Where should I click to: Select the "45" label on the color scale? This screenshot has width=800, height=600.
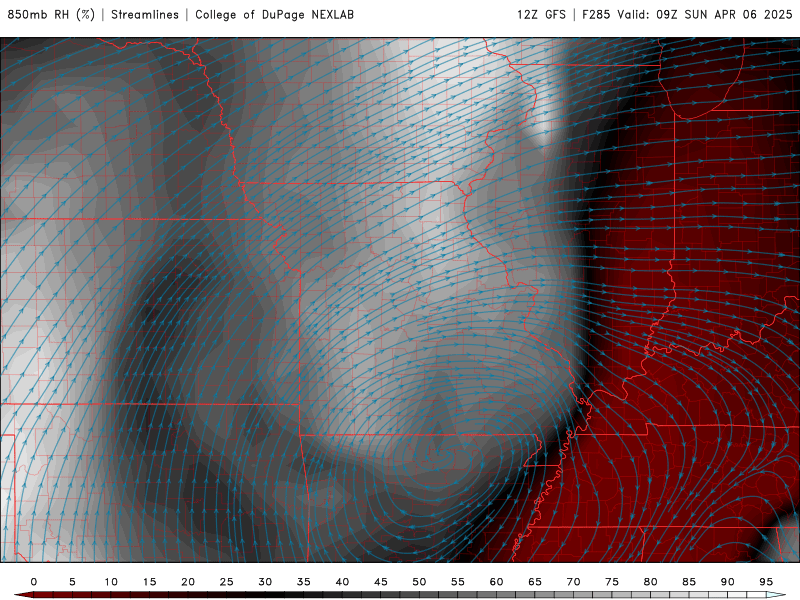click(381, 582)
